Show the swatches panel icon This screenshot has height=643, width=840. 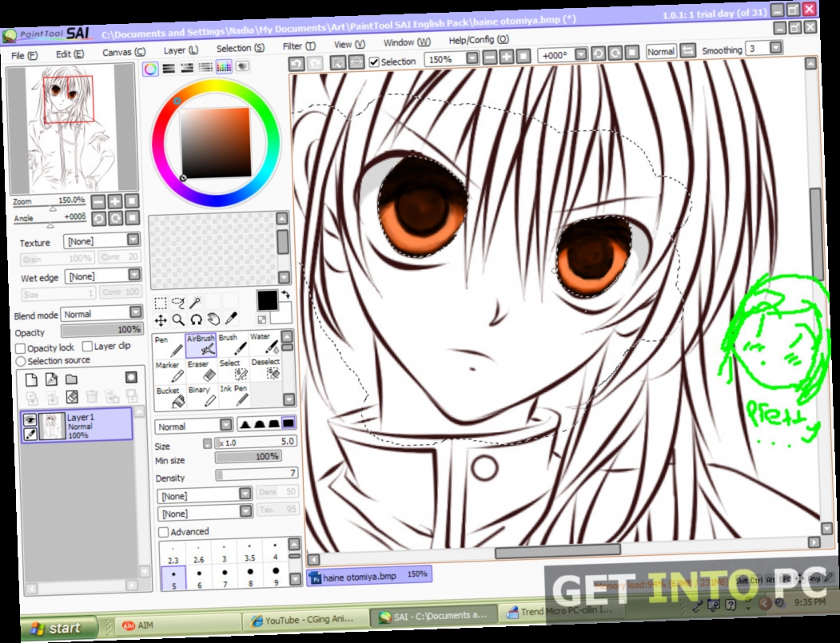click(x=224, y=67)
